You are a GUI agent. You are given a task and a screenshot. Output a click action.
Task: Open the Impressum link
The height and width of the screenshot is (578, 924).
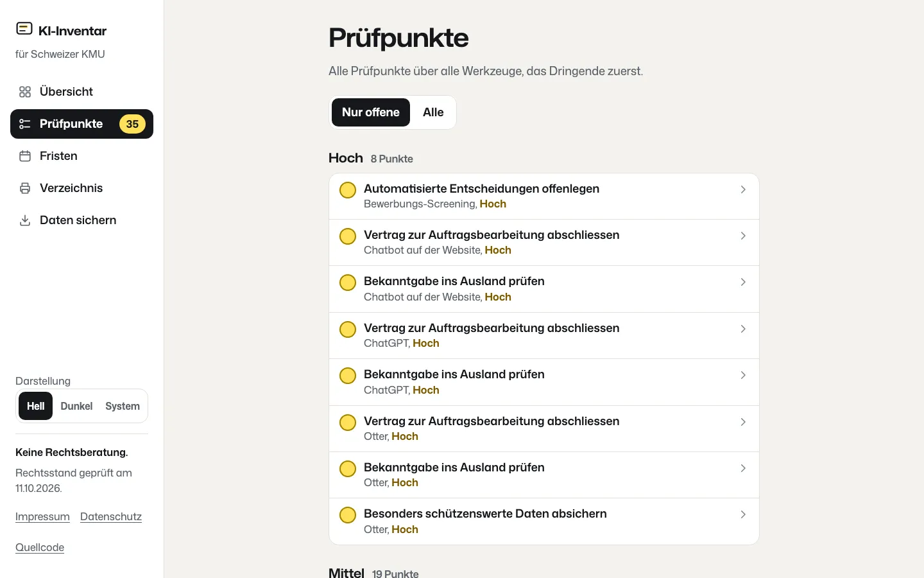coord(42,517)
